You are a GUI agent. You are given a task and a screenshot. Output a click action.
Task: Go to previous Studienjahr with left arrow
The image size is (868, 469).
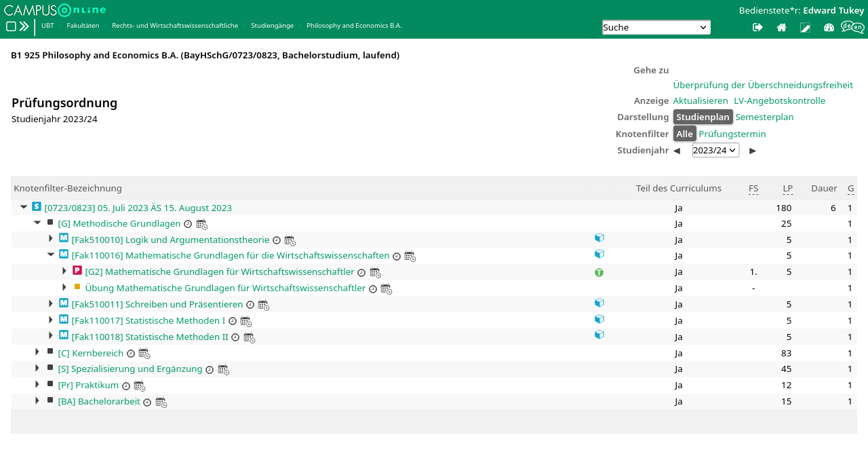676,151
